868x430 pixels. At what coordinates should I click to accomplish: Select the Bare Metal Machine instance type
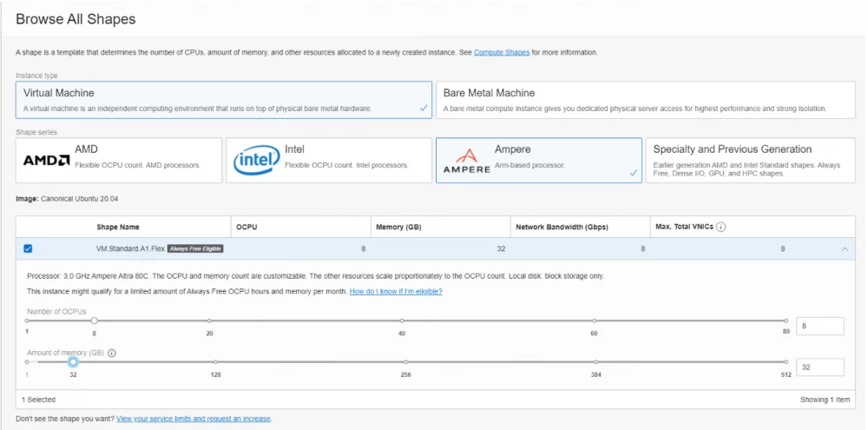646,100
